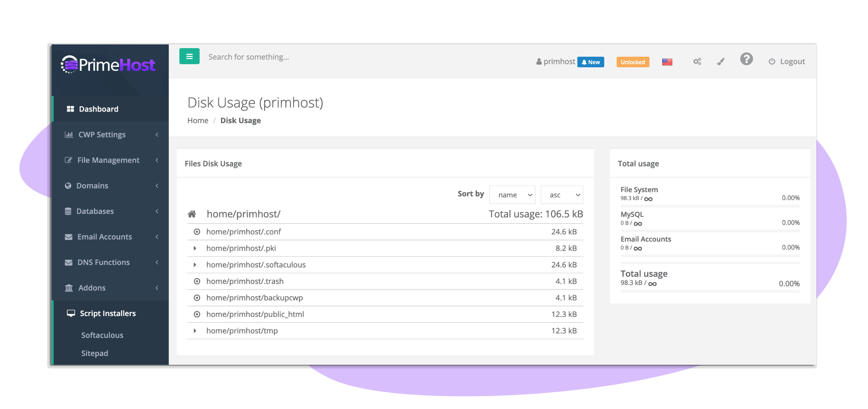Click the blue New notification badge

[x=590, y=62]
